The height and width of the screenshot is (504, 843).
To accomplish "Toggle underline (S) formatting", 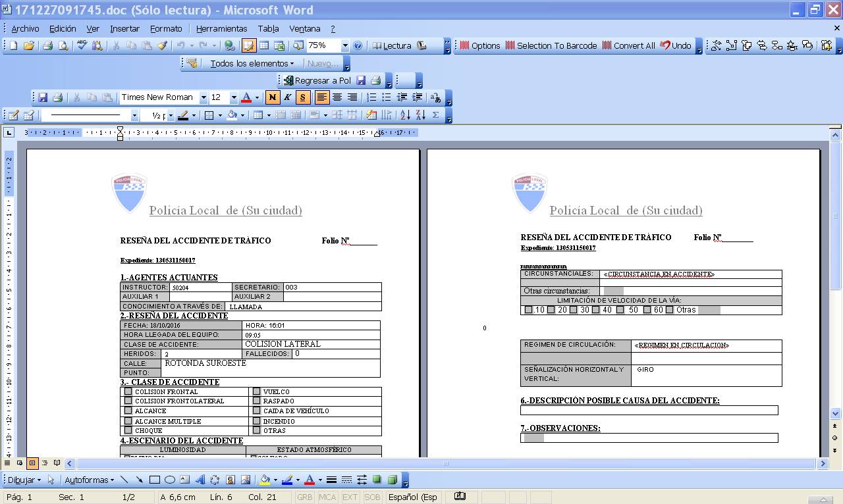I will click(x=302, y=97).
